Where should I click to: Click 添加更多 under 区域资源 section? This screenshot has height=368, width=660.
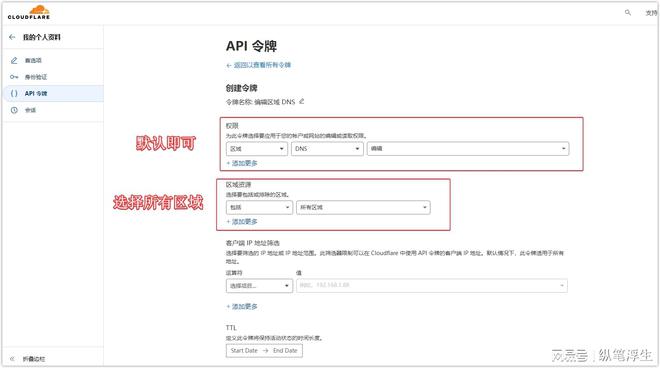pos(242,221)
